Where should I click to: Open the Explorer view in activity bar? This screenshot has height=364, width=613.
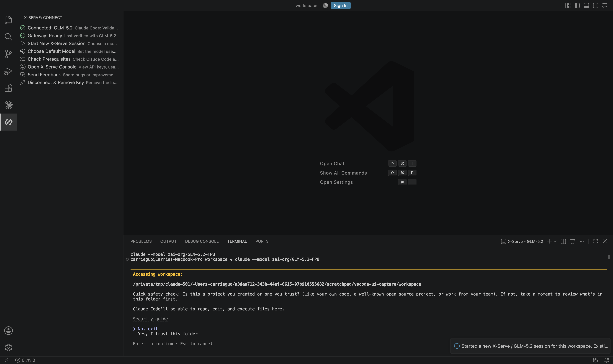(8, 20)
